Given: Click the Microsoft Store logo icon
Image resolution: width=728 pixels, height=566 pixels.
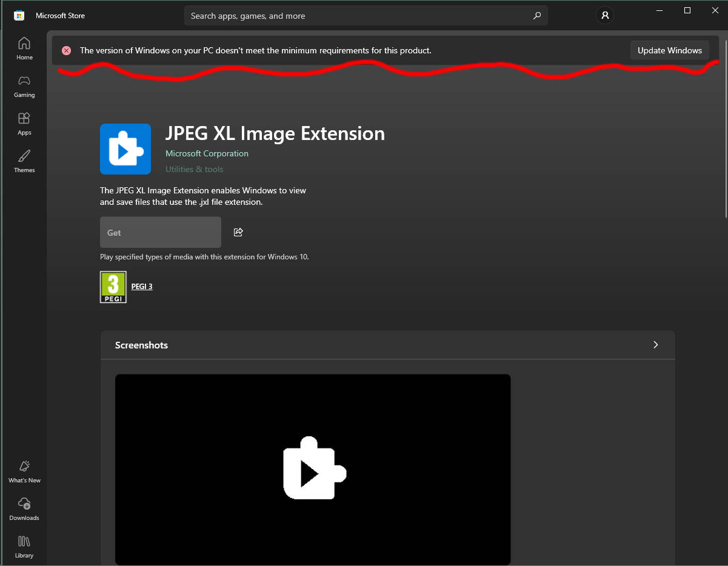Looking at the screenshot, I should click(x=19, y=16).
